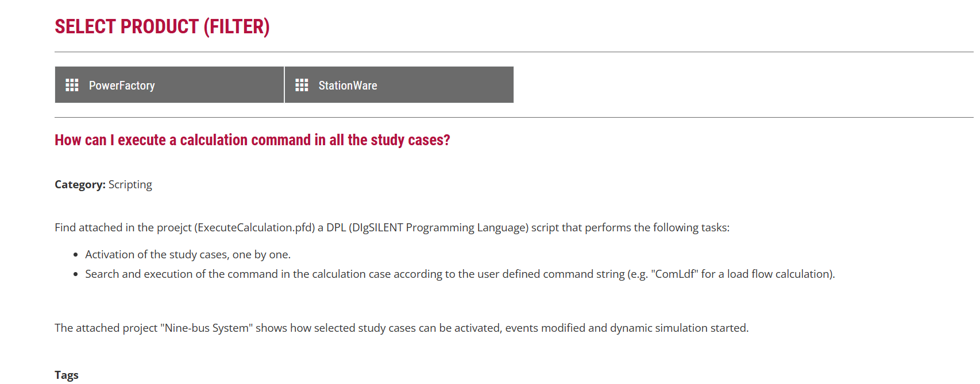The width and height of the screenshot is (980, 384).
Task: Click the "Find attached in the proejct" text
Action: click(x=123, y=228)
